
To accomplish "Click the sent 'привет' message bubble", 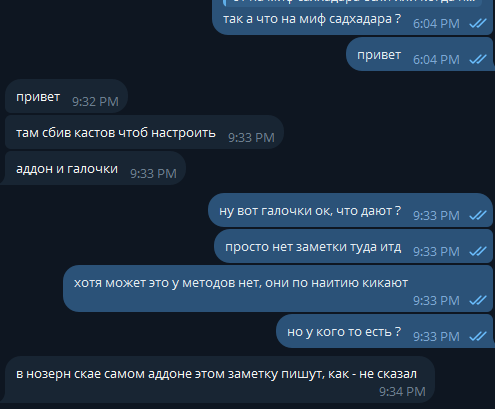I will [x=420, y=54].
